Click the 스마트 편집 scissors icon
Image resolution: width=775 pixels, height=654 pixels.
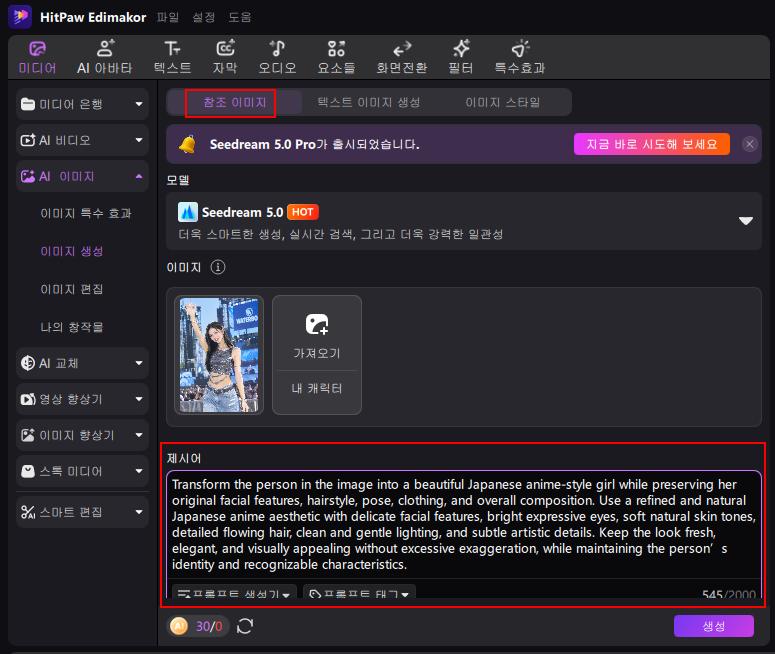pyautogui.click(x=28, y=512)
